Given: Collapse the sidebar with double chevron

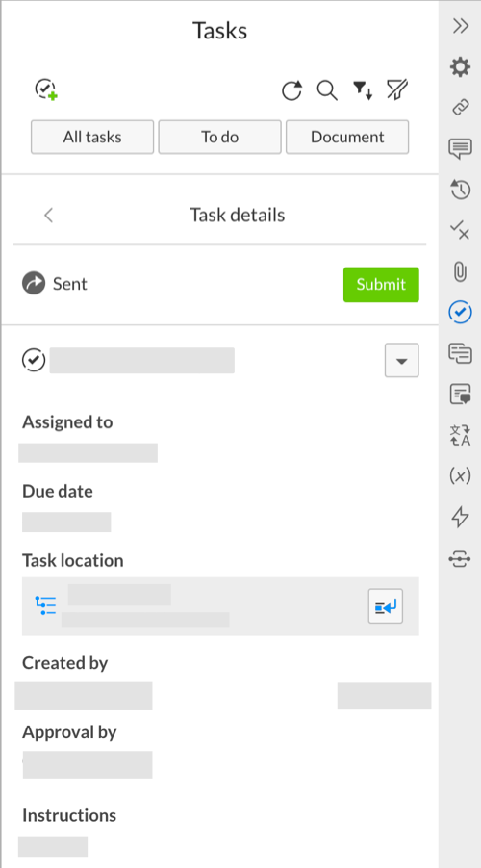Looking at the screenshot, I should pyautogui.click(x=461, y=26).
